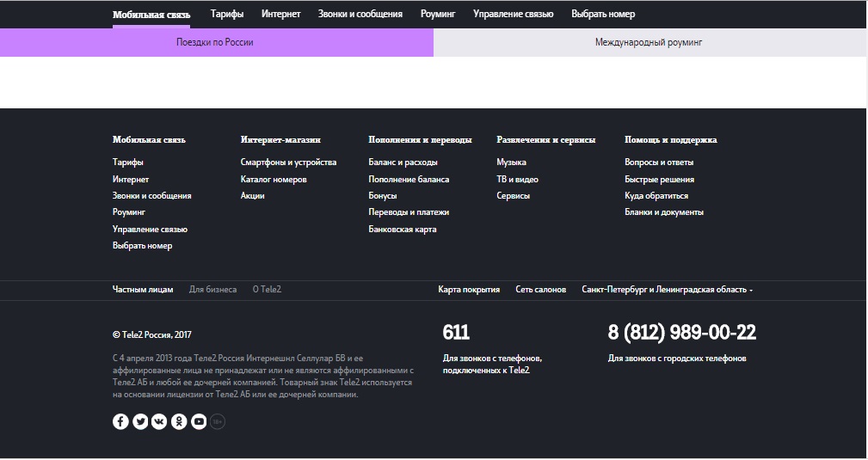Image resolution: width=868 pixels, height=460 pixels.
Task: Click footer heading Помощь и поддержка
Action: (670, 140)
